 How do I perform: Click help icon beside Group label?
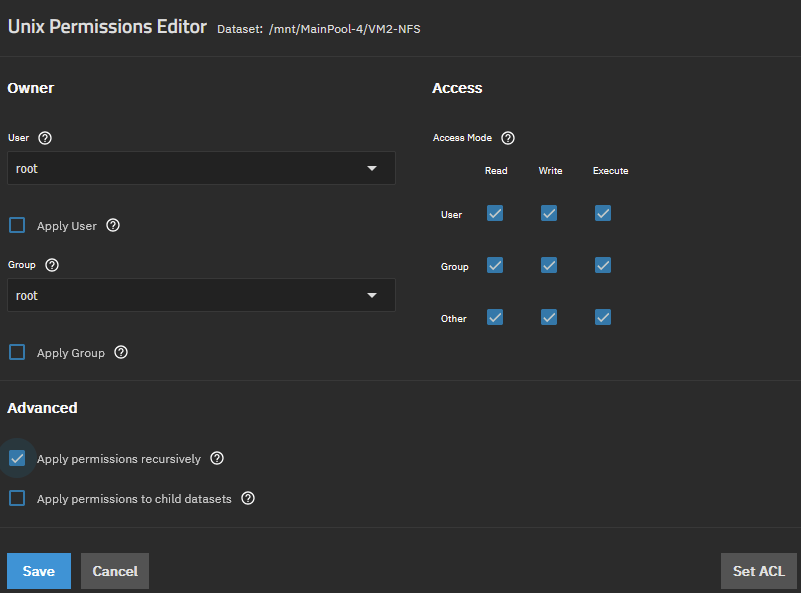pyautogui.click(x=52, y=265)
